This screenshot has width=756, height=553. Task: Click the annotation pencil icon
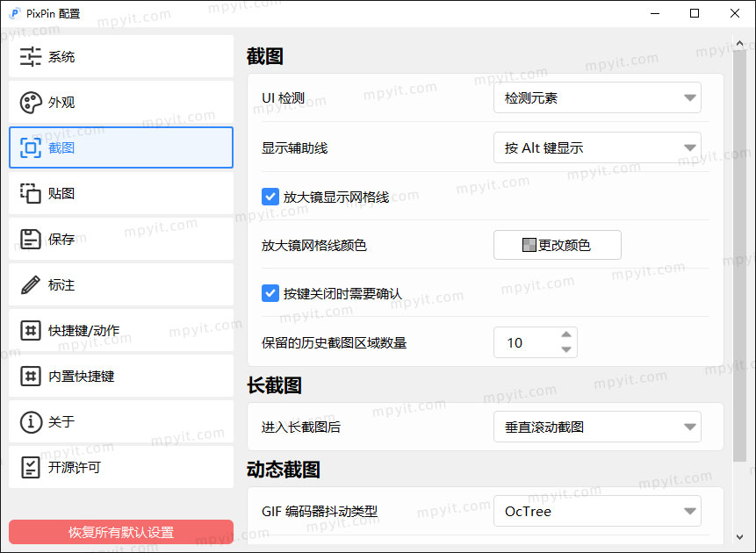[31, 285]
